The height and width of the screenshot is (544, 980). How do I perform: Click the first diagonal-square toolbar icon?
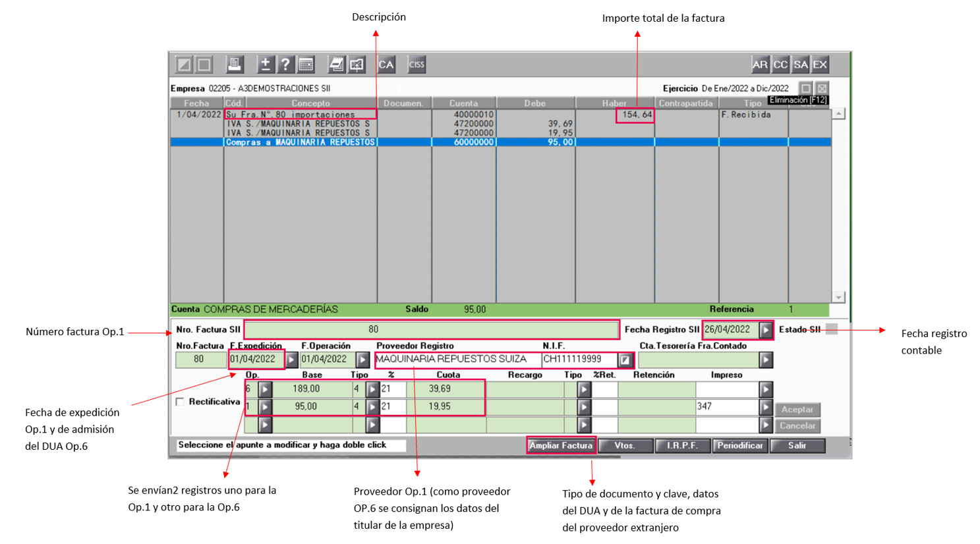point(184,64)
